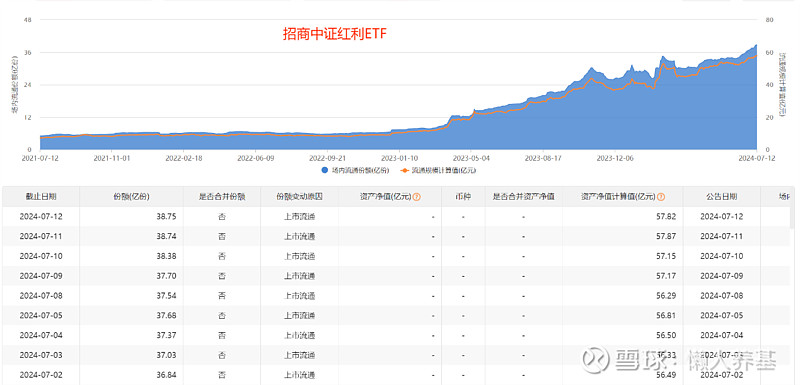Click share value 37.37

(x=167, y=335)
